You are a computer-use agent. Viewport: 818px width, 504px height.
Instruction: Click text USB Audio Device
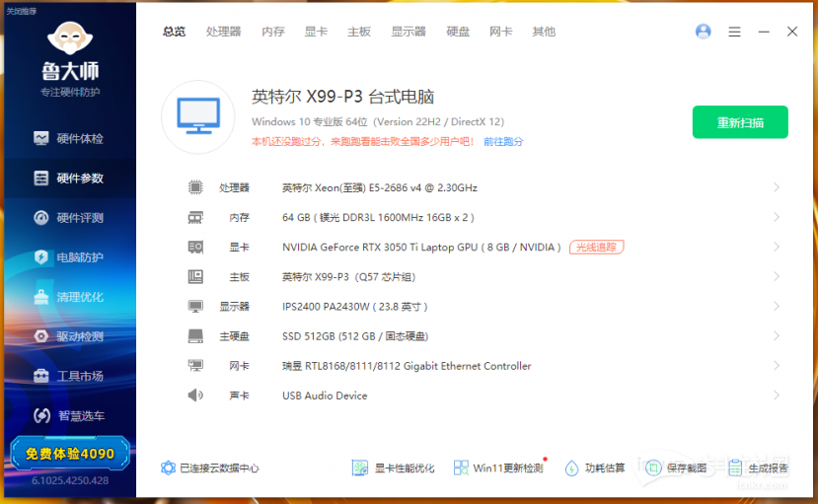coord(325,396)
